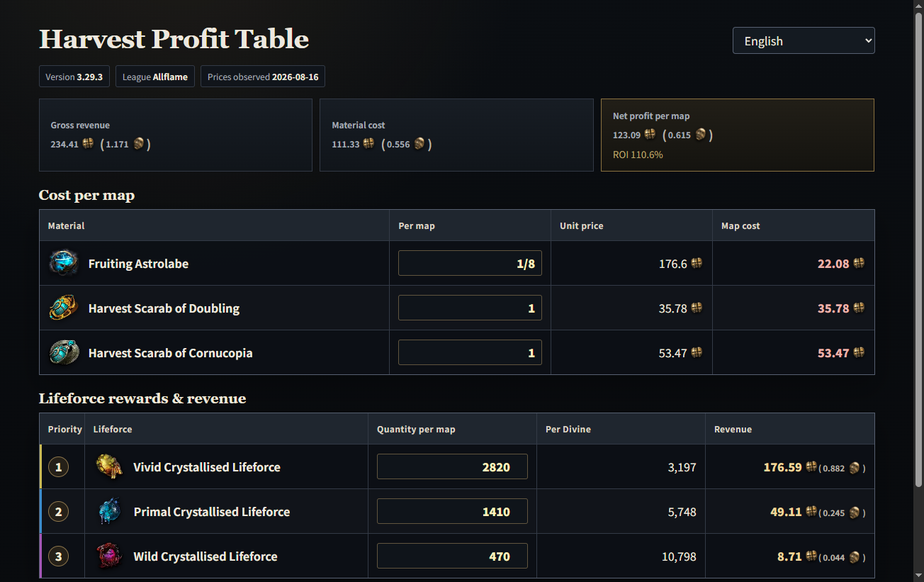The width and height of the screenshot is (924, 582).
Task: Click the Harvest Scarab of Doubling icon
Action: point(64,308)
